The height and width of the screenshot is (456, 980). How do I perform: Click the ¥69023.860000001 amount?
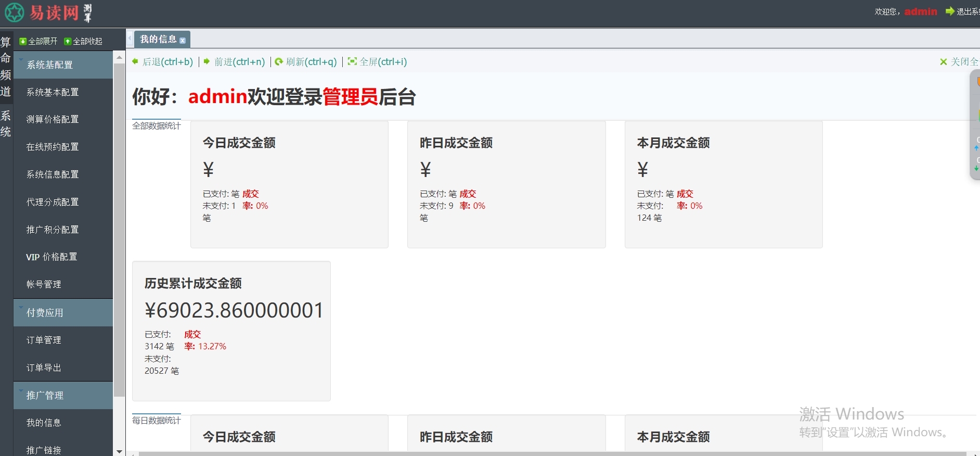[234, 310]
